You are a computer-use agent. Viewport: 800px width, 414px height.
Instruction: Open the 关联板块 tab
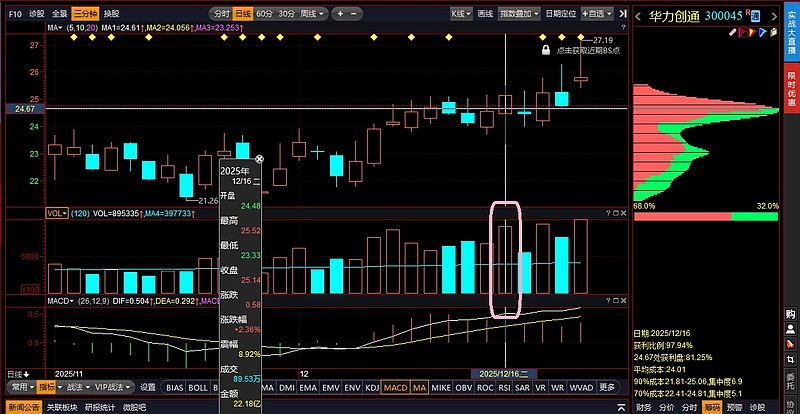click(x=62, y=408)
